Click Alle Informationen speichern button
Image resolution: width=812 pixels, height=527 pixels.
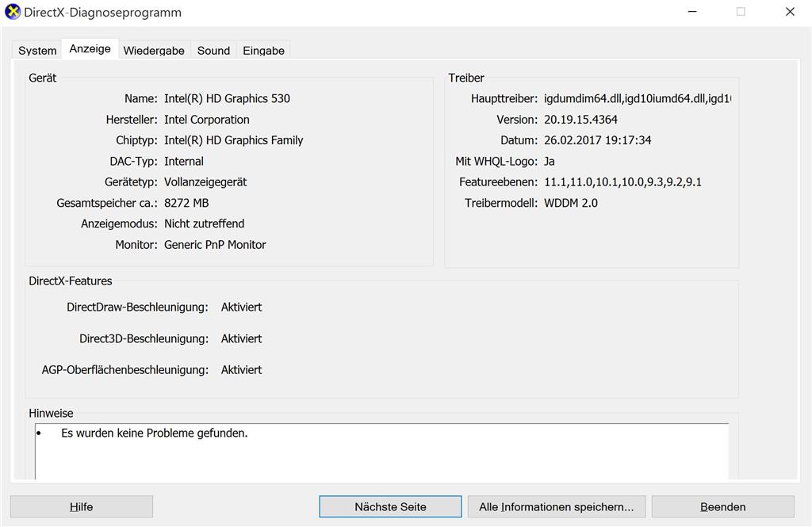click(x=556, y=507)
